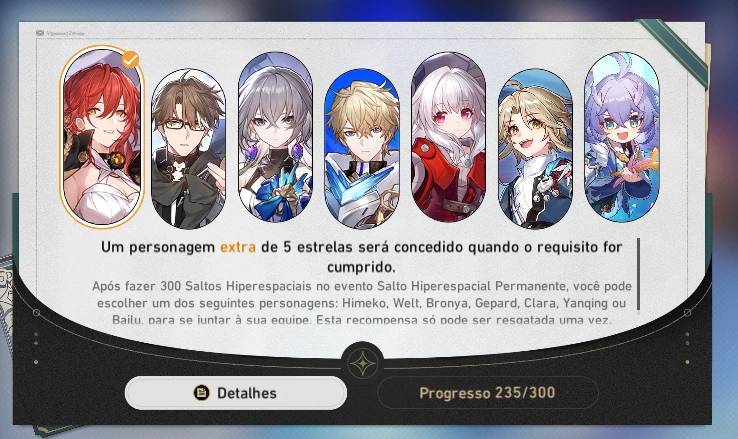Select the blond Gepard portrait
Screen dimensions: 738x439
click(x=362, y=149)
